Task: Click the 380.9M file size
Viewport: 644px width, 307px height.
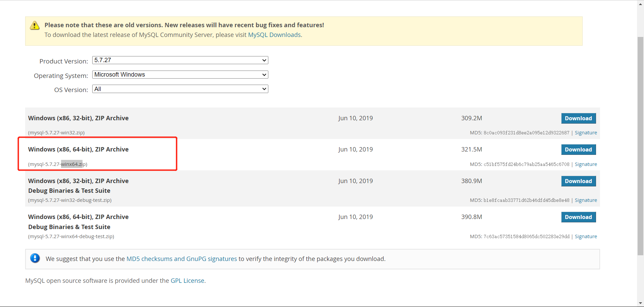Action: point(472,181)
